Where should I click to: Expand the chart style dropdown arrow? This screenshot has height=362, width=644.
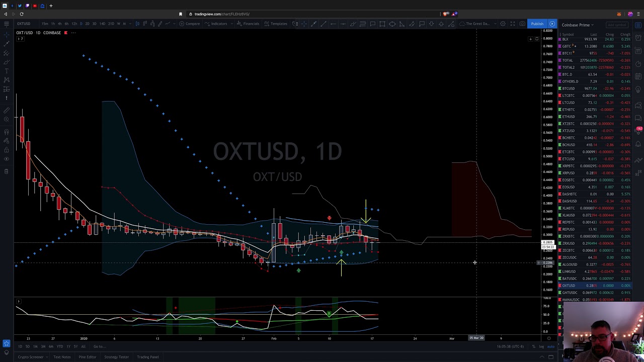[174, 24]
